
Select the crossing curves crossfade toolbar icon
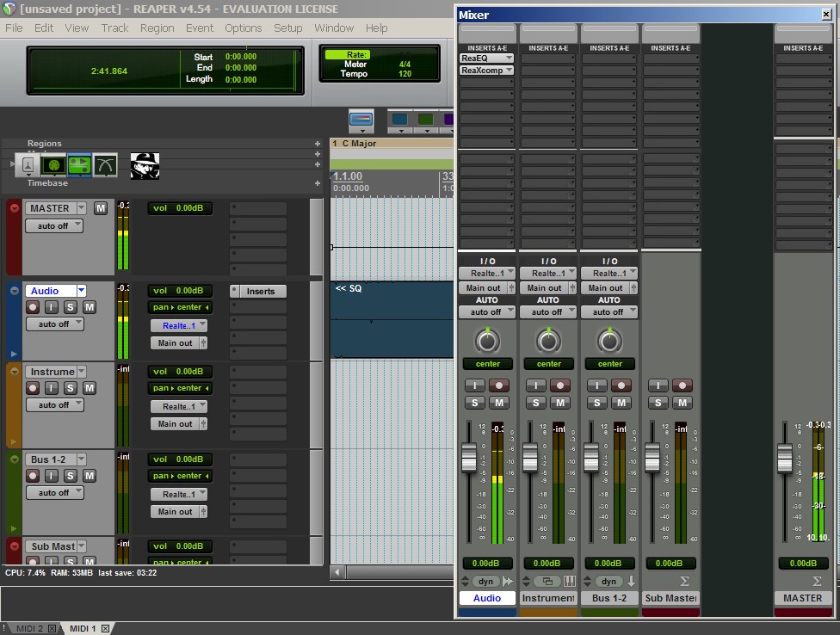pyautogui.click(x=105, y=164)
